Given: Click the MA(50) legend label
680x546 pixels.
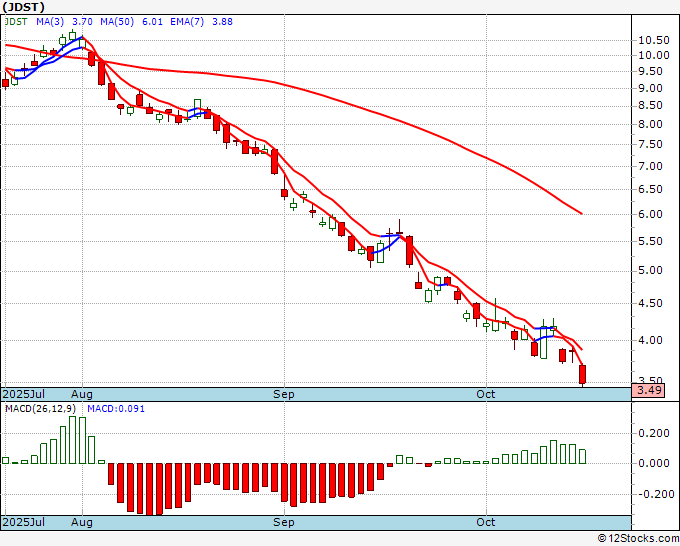Looking at the screenshot, I should [117, 22].
